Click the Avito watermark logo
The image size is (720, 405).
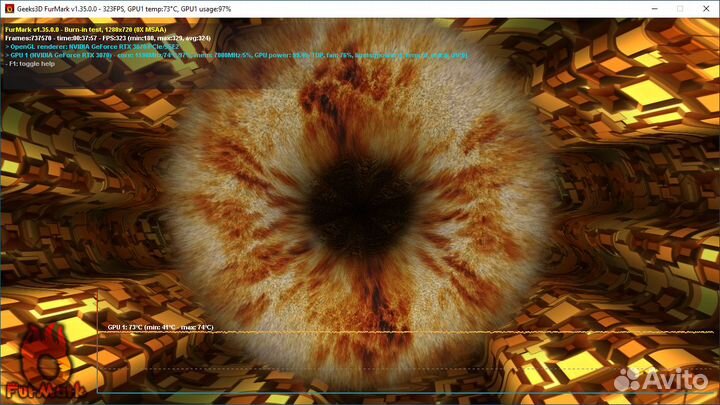point(661,380)
